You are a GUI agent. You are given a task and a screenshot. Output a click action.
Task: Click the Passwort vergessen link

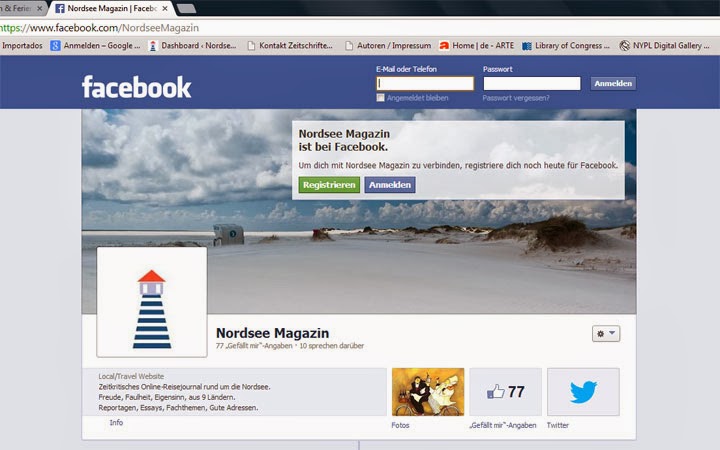516,98
